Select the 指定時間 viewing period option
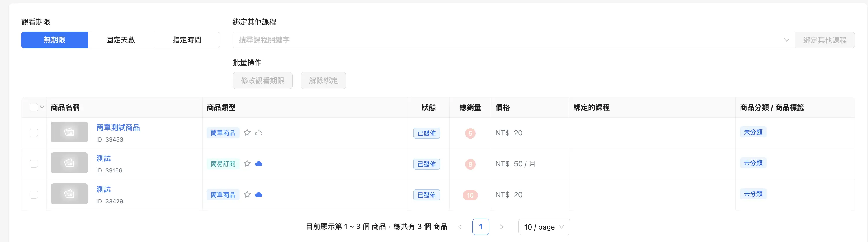The height and width of the screenshot is (242, 868). click(x=187, y=40)
